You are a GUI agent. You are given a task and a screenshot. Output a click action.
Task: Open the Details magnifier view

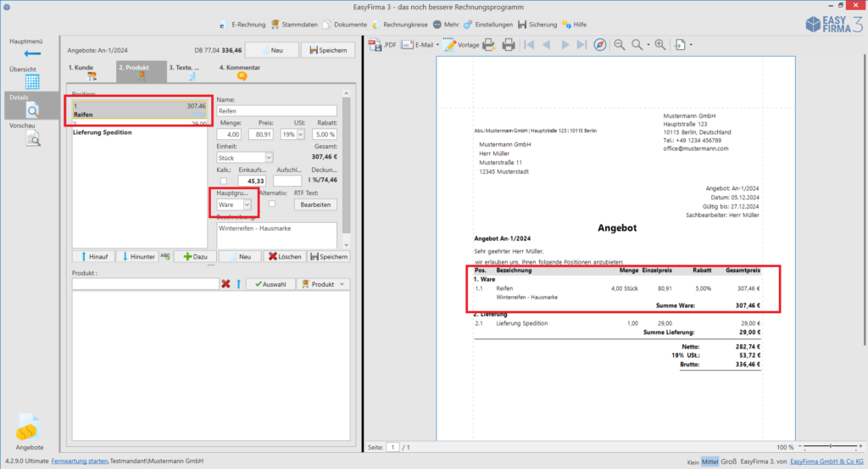tap(33, 110)
